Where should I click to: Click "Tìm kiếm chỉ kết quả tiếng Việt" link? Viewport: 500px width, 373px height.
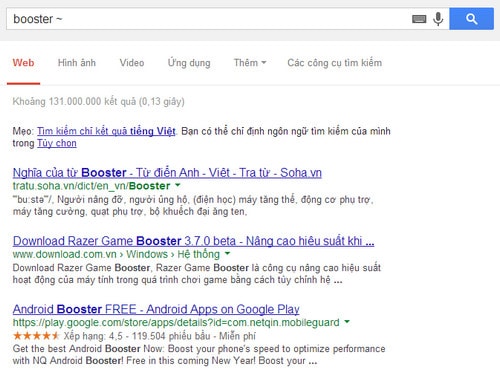pyautogui.click(x=106, y=131)
